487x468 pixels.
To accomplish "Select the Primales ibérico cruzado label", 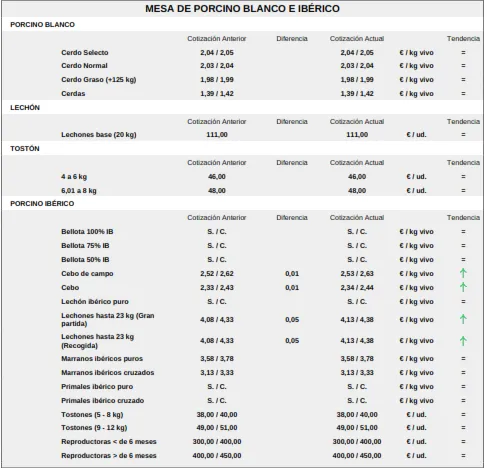I will click(x=103, y=401).
